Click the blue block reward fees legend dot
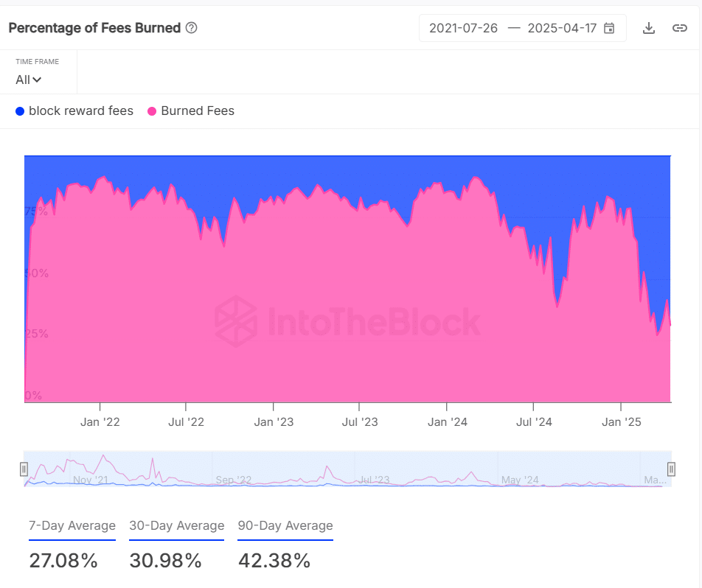 20,111
